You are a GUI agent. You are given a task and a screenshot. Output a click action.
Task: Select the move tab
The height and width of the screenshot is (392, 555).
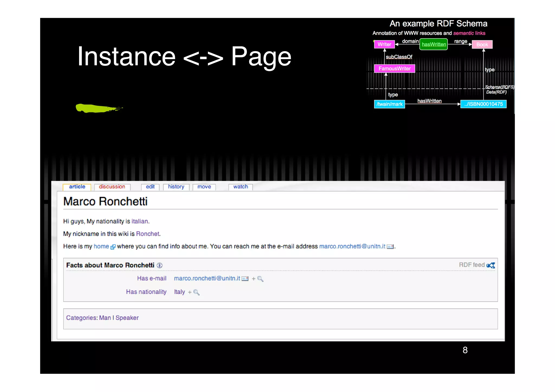tap(204, 187)
